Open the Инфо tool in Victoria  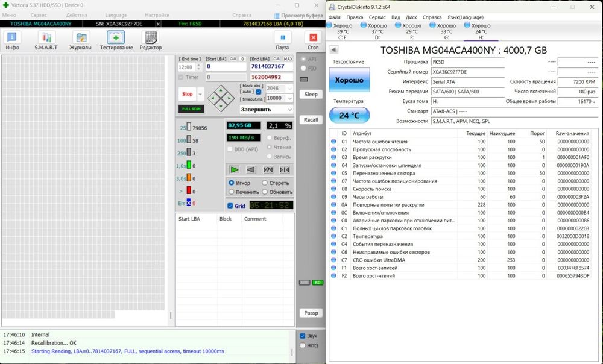coord(12,40)
